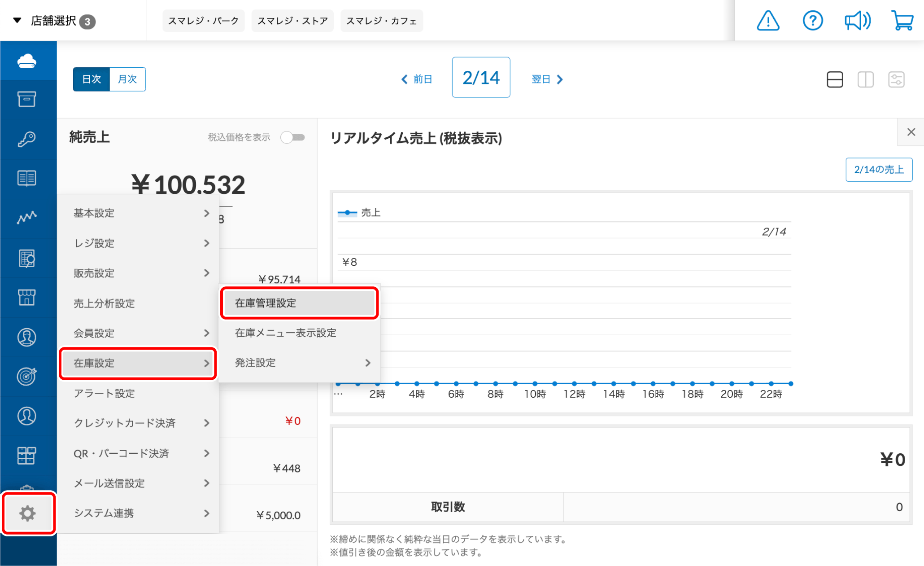Open the megaphone announcements icon
The image size is (924, 566).
coord(857,21)
